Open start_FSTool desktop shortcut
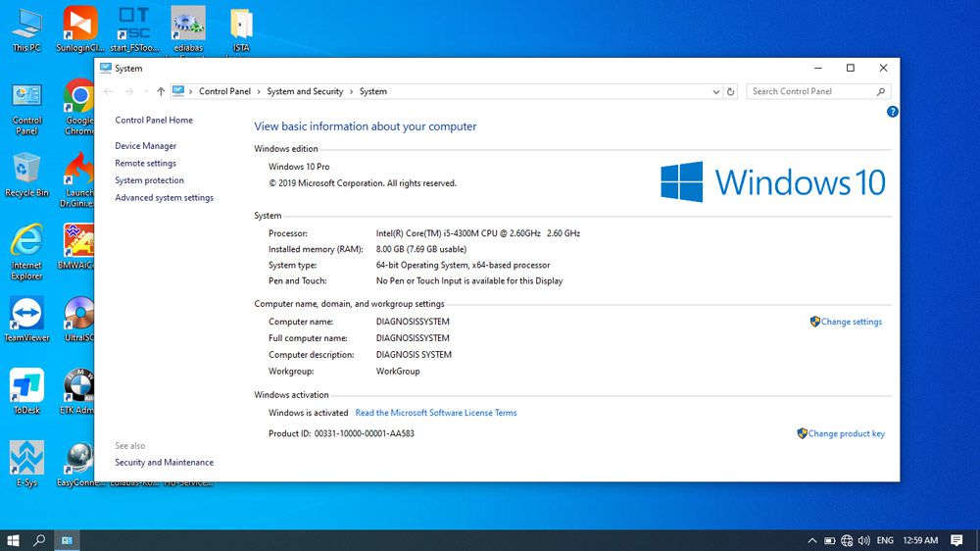The height and width of the screenshot is (551, 980). pos(134,30)
